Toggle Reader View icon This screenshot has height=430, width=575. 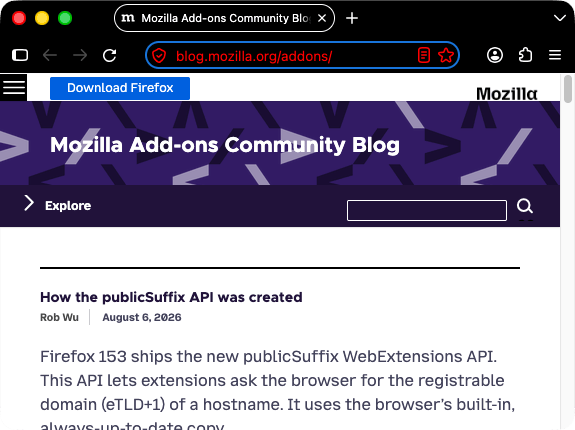[424, 55]
